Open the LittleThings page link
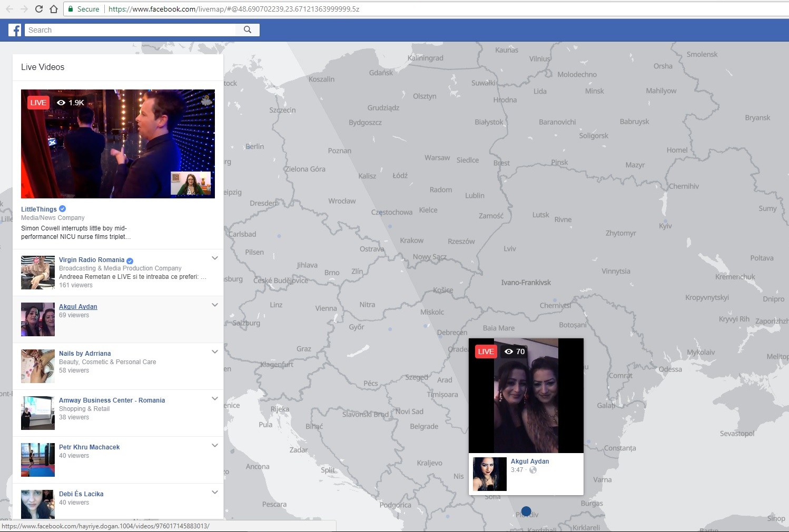This screenshot has height=532, width=789. click(x=38, y=209)
